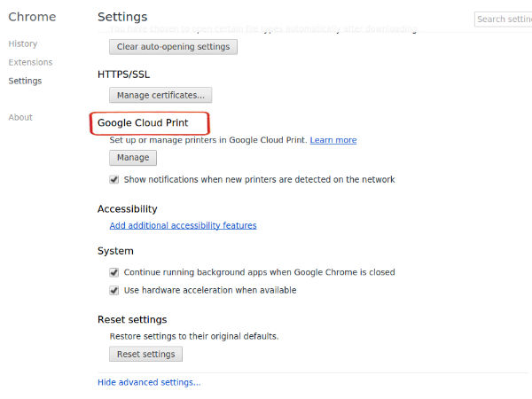Follow the Learn more link

333,140
